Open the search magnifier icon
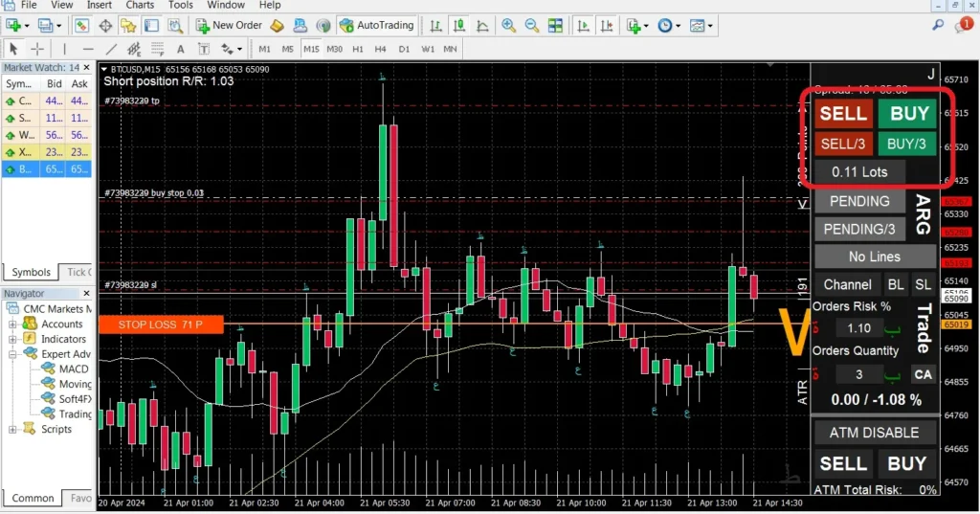Viewport: 980px width, 514px height. (938, 26)
